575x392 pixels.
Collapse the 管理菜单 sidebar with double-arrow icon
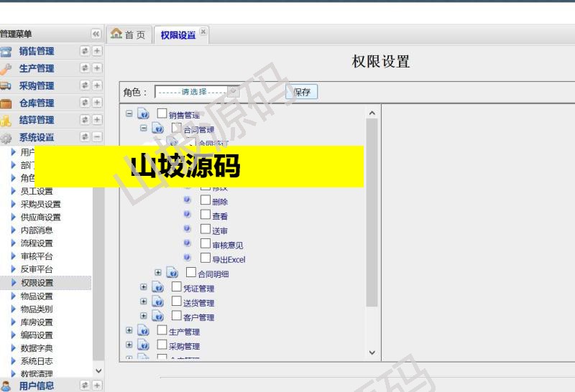(96, 34)
